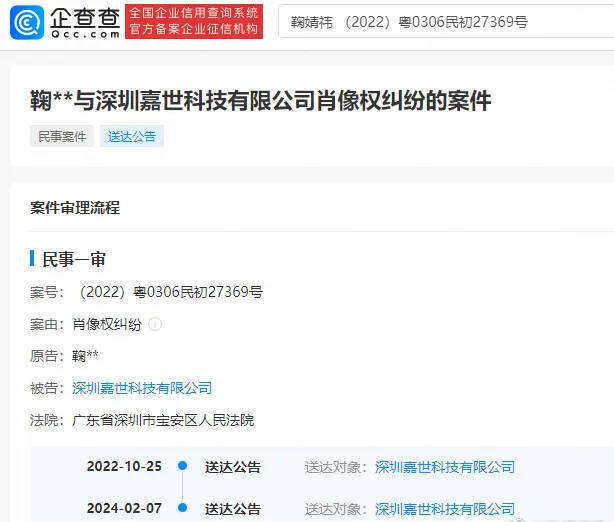Click the info icon beside 肖像权纠纷
Image resolution: width=614 pixels, height=522 pixels.
click(155, 324)
